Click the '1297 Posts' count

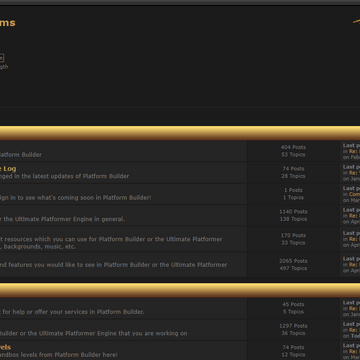[x=293, y=326]
